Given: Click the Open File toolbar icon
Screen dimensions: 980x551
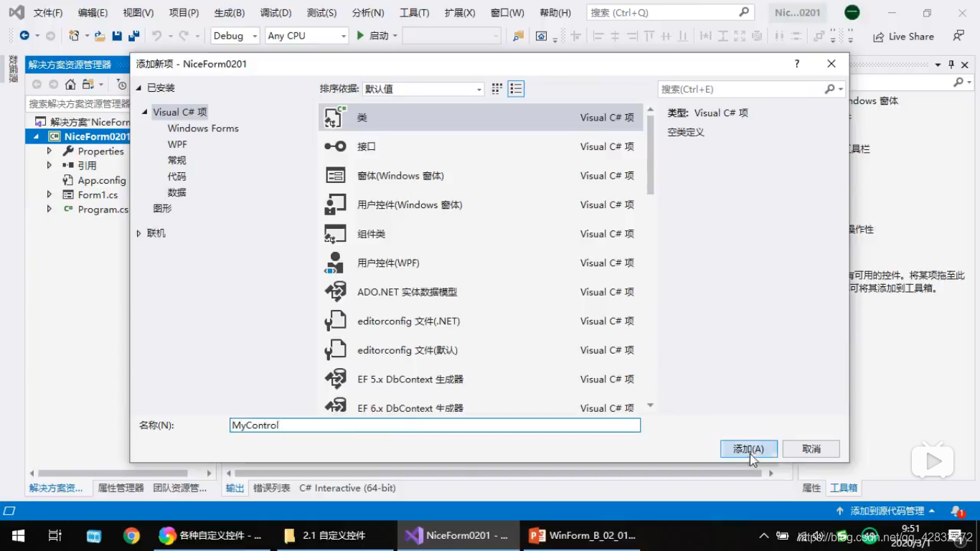Looking at the screenshot, I should click(x=100, y=36).
